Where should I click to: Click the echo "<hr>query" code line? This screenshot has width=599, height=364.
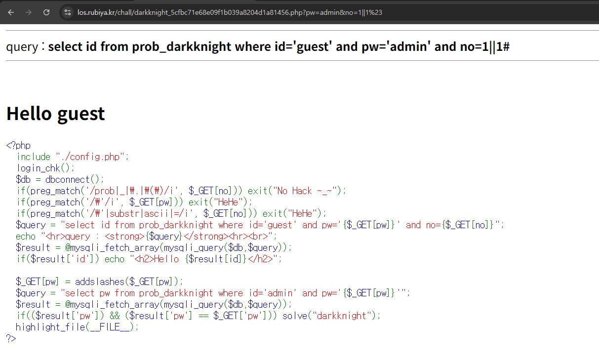click(147, 236)
